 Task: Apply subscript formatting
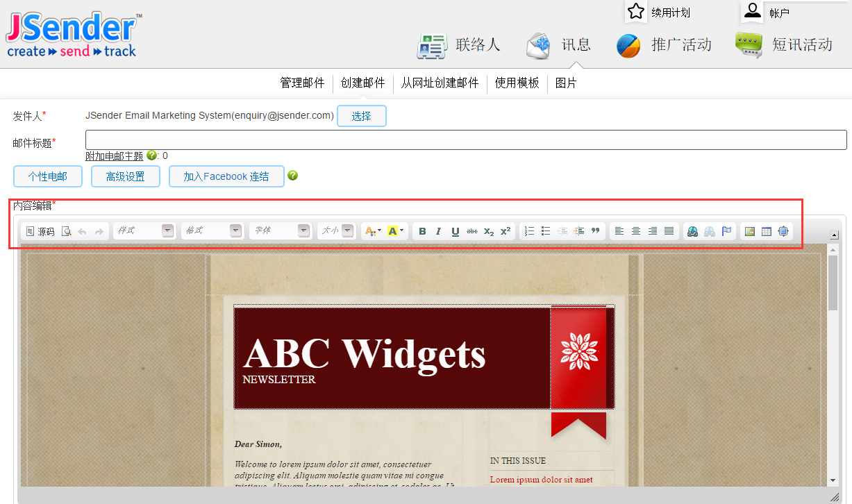pos(489,231)
